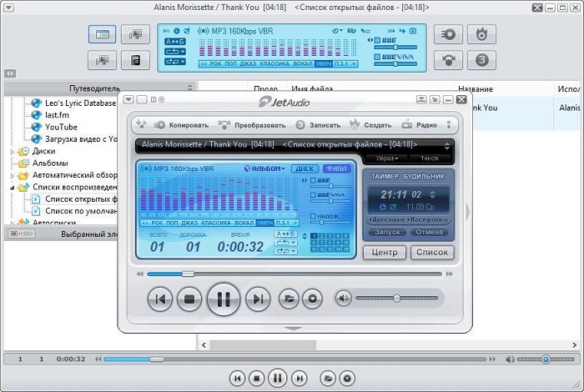Click the Previous track button in JetAudio player
Screen dimensions: 584x392
[x=160, y=299]
